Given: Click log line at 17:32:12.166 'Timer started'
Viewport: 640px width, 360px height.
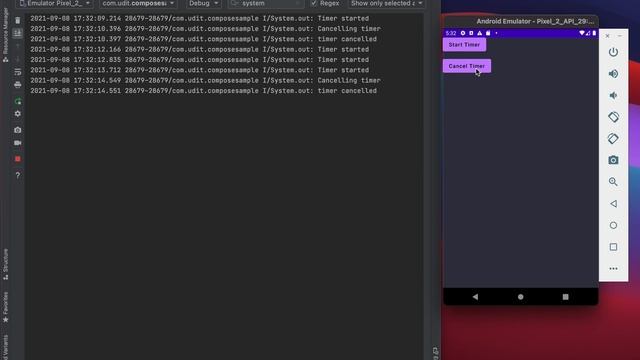Looking at the screenshot, I should (200, 49).
